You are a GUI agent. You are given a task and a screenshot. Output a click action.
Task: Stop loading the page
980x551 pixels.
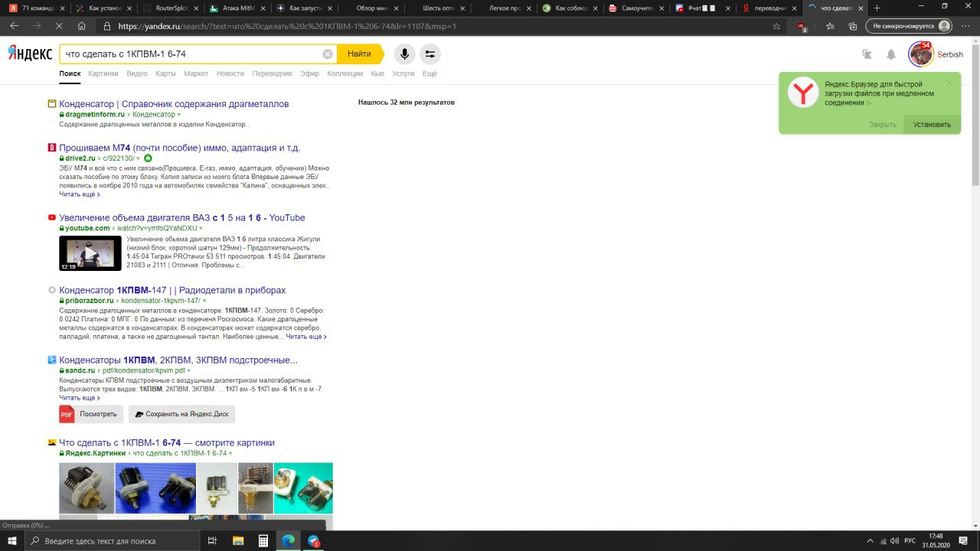coord(60,25)
